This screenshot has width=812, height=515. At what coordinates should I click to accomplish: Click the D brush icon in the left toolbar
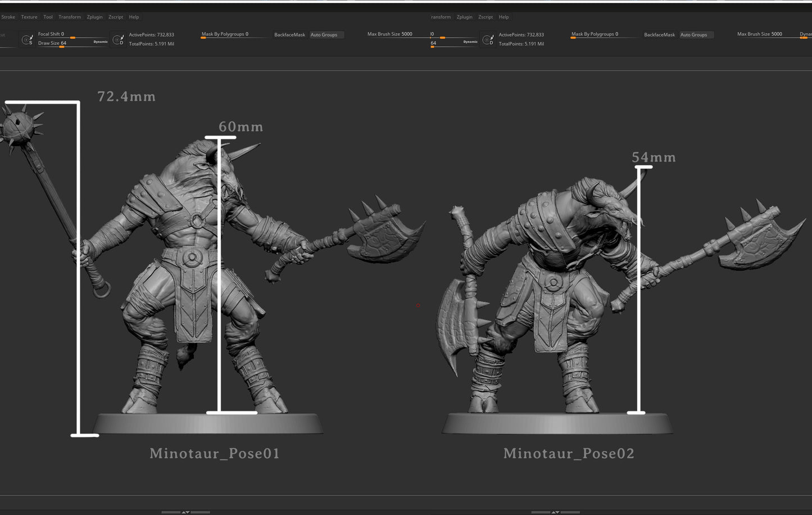(x=118, y=39)
